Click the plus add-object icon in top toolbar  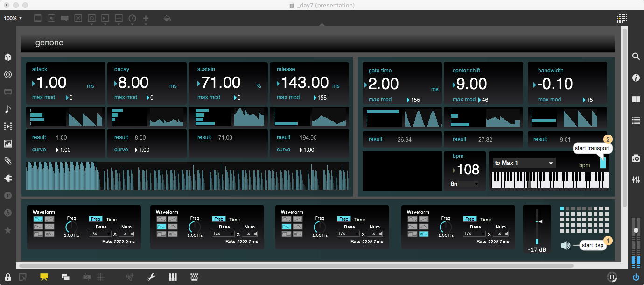point(146,19)
